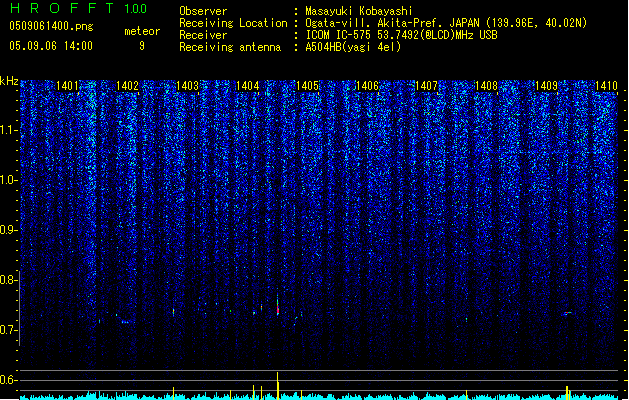The height and width of the screenshot is (400, 629).
Task: Click the 1404 time axis label
Action: [x=248, y=86]
